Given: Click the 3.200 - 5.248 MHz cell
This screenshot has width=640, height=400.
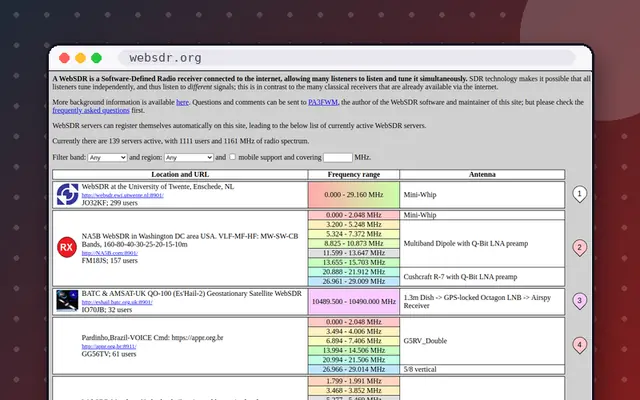Looking at the screenshot, I should pyautogui.click(x=354, y=224).
